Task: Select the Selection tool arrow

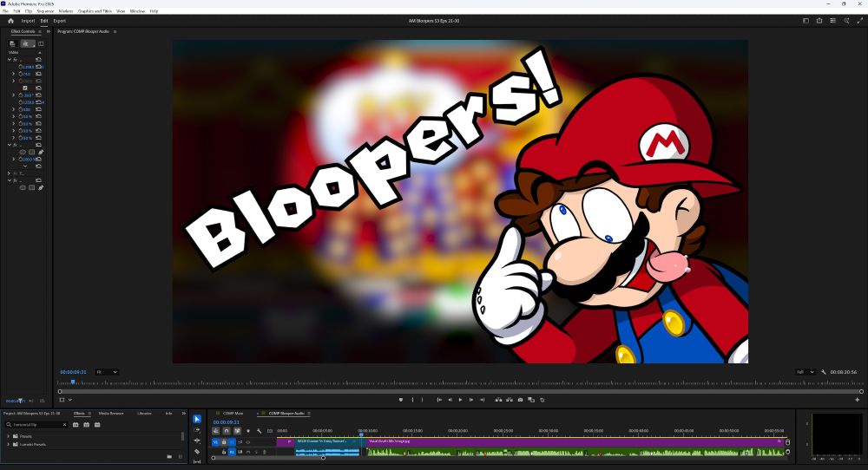Action: pos(197,419)
